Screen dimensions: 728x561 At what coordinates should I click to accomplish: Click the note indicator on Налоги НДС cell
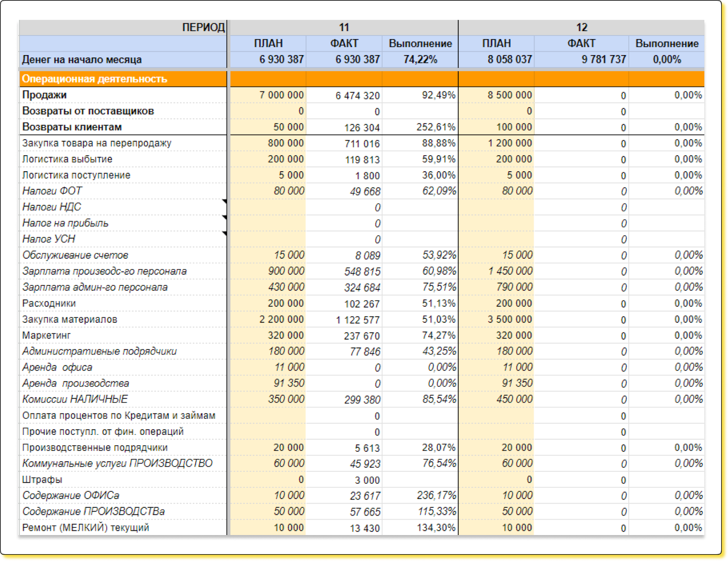[224, 201]
